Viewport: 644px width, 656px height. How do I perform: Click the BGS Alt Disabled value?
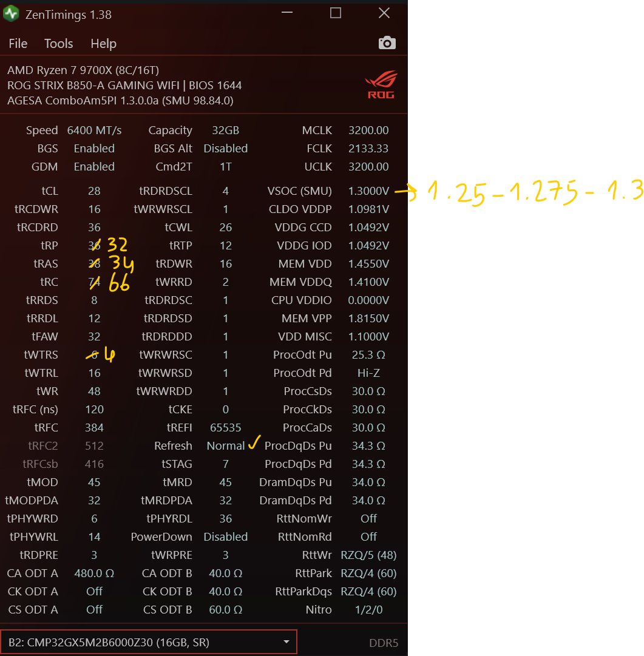(226, 149)
